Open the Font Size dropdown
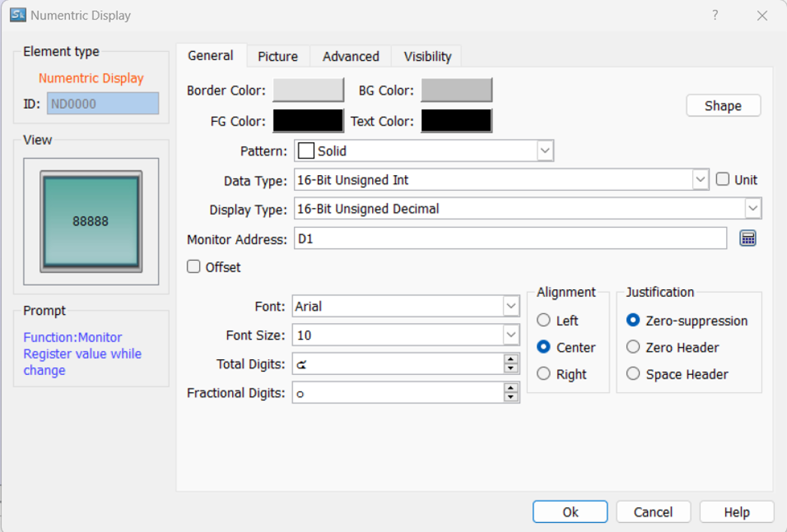787x532 pixels. pyautogui.click(x=511, y=335)
